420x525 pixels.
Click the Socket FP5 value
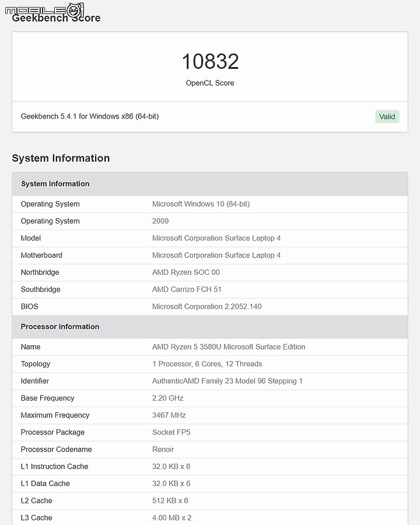pyautogui.click(x=171, y=432)
